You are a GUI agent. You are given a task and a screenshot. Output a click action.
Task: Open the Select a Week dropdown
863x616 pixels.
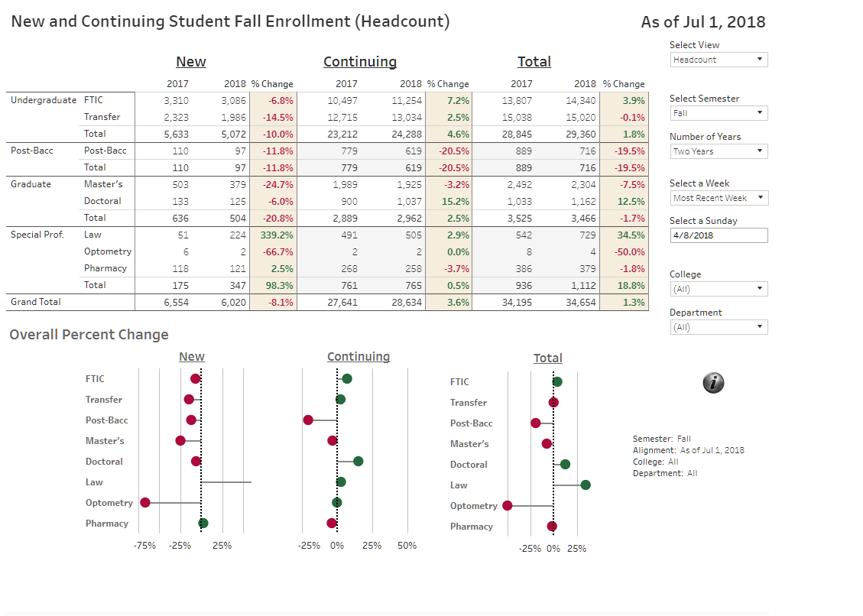[719, 198]
